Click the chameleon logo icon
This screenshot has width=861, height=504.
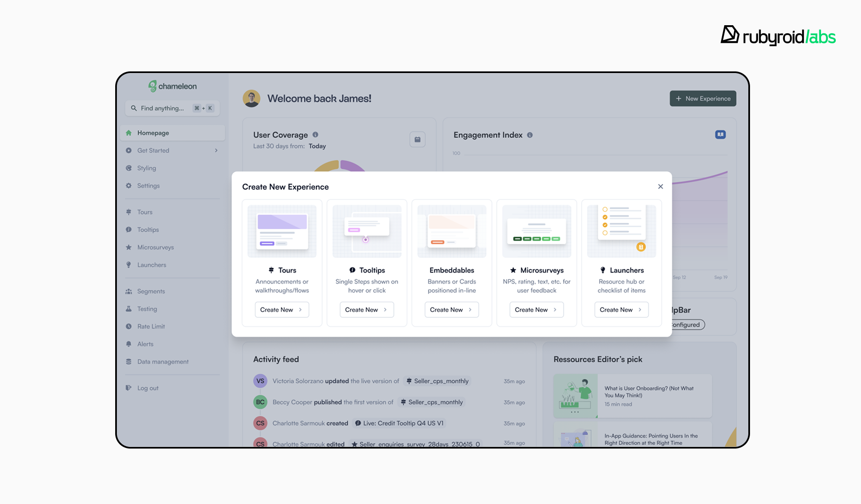(152, 86)
